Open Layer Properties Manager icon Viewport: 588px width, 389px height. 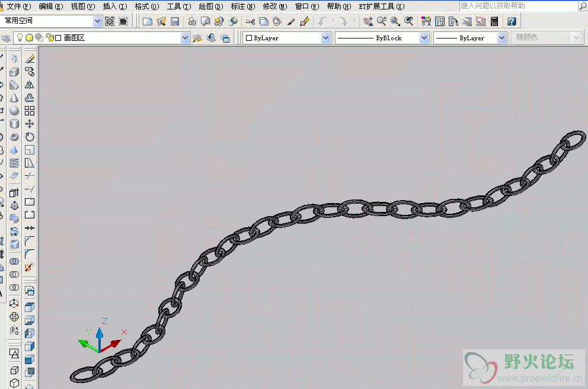pos(5,38)
